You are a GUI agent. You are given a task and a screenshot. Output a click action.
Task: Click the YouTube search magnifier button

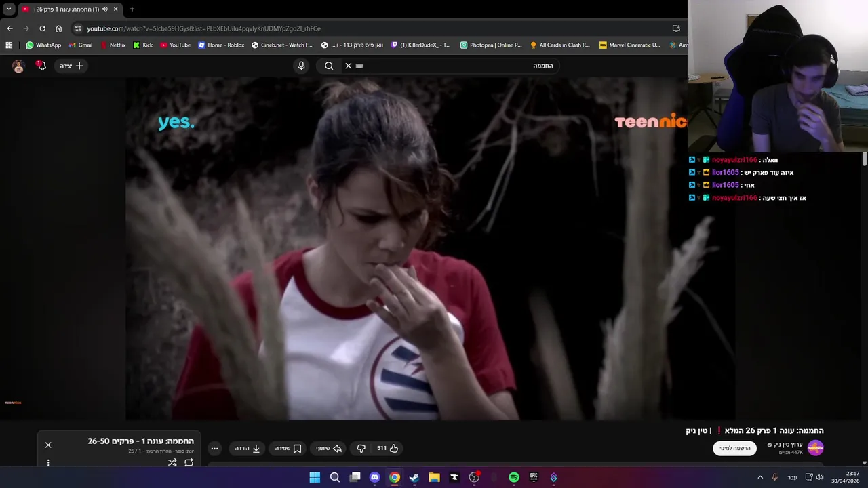coord(329,66)
